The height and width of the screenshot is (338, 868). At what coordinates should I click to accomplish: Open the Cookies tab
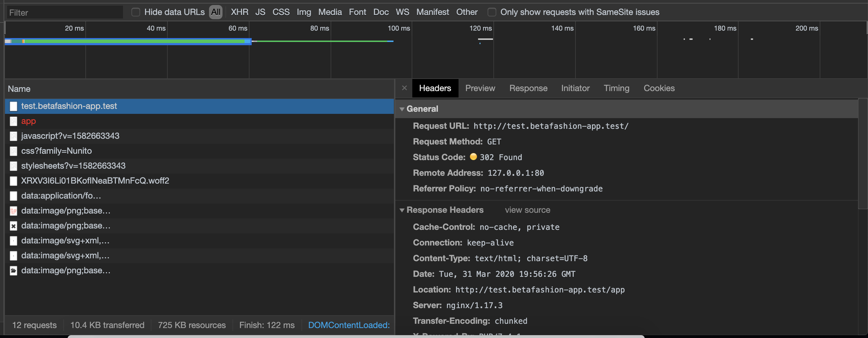(659, 88)
